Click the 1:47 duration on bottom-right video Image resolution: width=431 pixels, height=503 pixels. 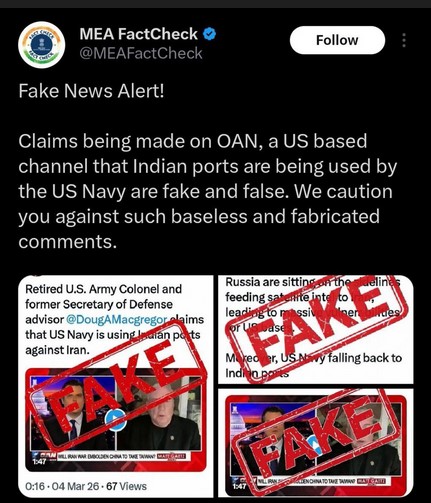coord(239,486)
